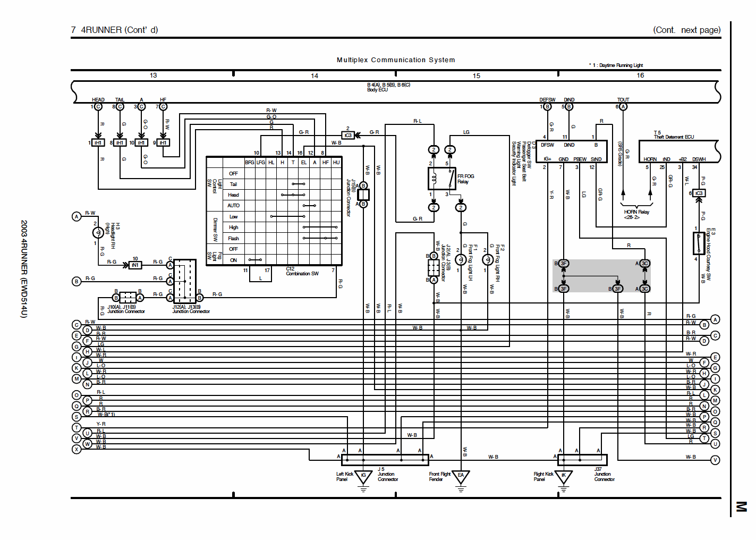Click the 'HORN Relay <26-2>' label
756x540 pixels.
tap(636, 215)
